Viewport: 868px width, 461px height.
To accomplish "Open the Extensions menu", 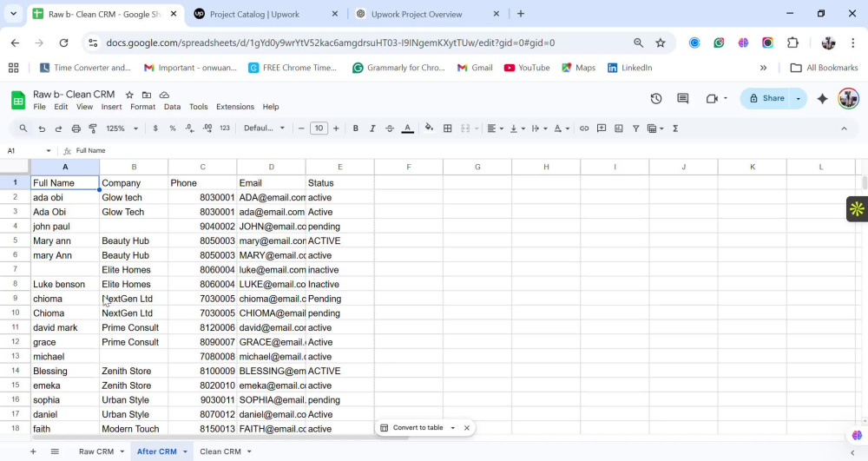I will click(234, 107).
